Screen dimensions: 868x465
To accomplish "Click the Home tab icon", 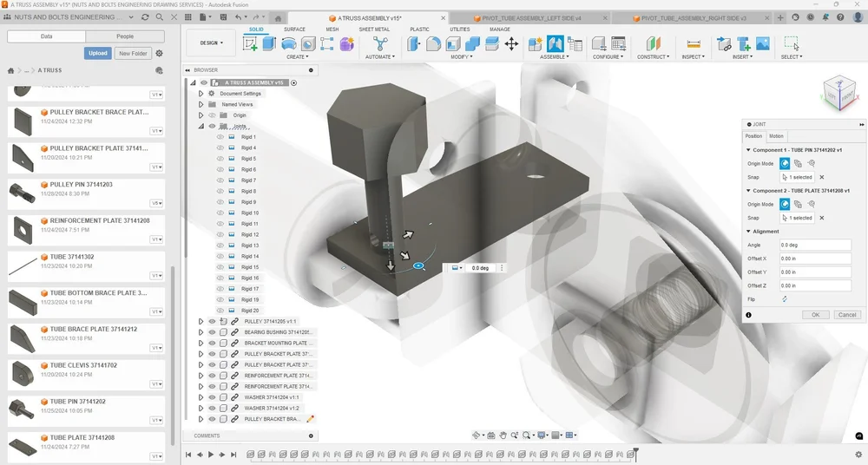I will tap(278, 18).
